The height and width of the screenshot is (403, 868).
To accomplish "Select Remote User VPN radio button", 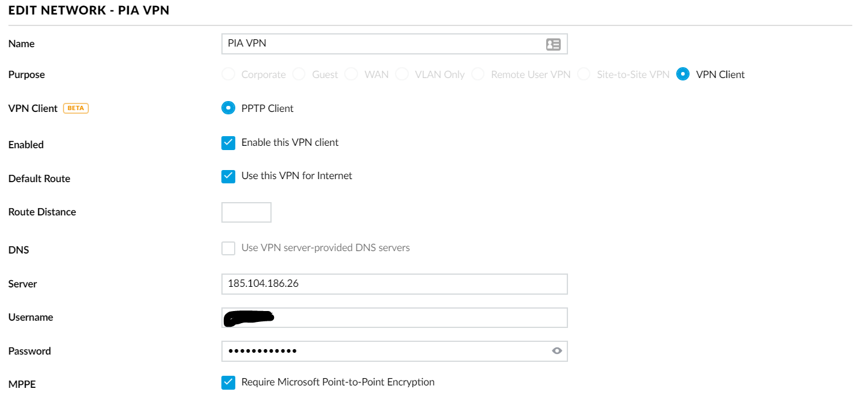I will coord(478,74).
